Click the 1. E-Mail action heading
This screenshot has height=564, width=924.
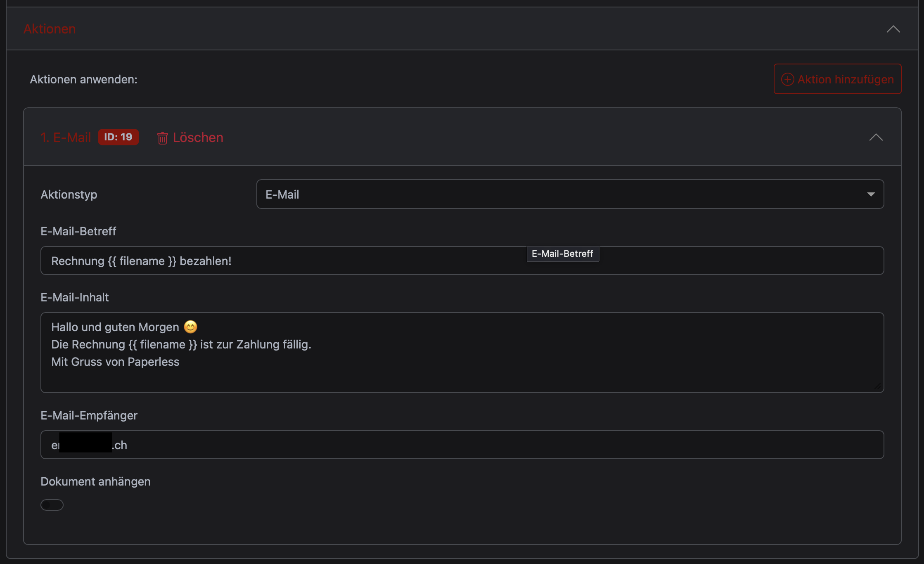point(66,137)
